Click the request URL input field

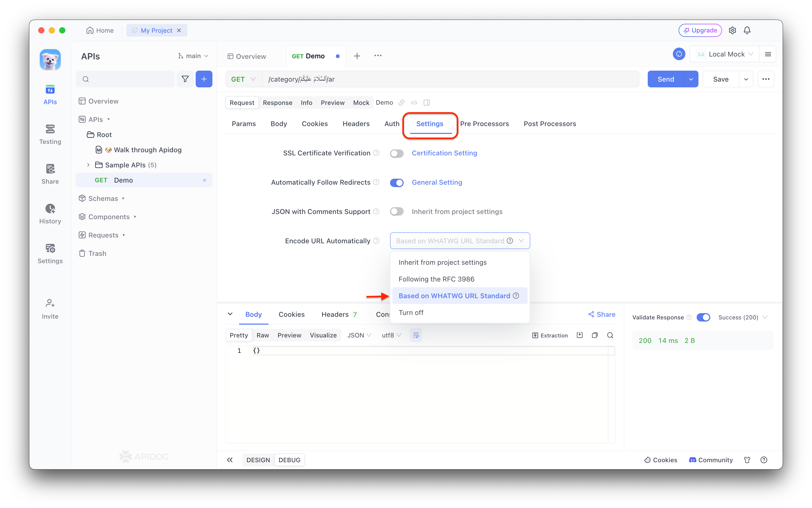tap(470, 79)
